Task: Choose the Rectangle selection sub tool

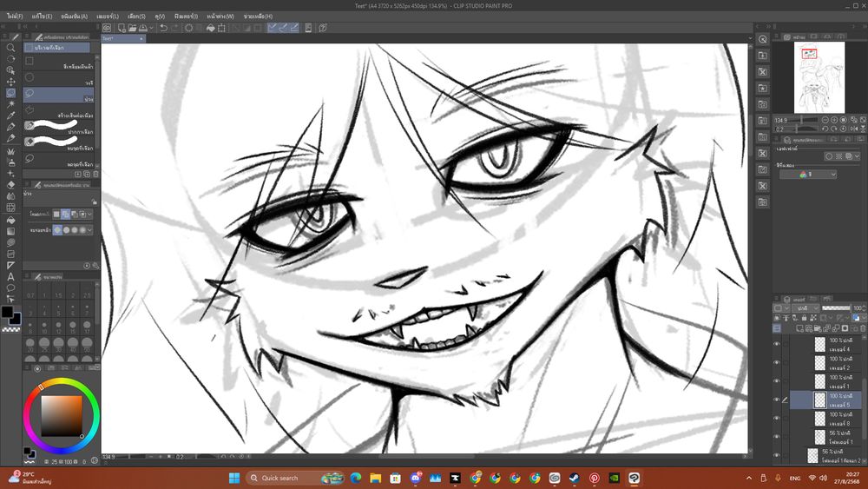Action: (59, 62)
